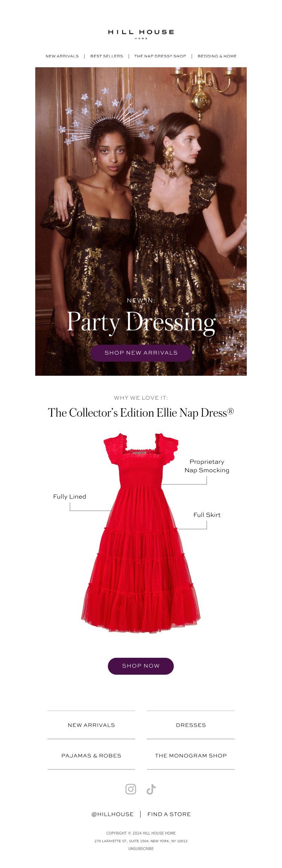Screen dimensions: 282x868
Task: Click the Collector's Edition Ellie Nap Dress title
Action: pos(141,413)
